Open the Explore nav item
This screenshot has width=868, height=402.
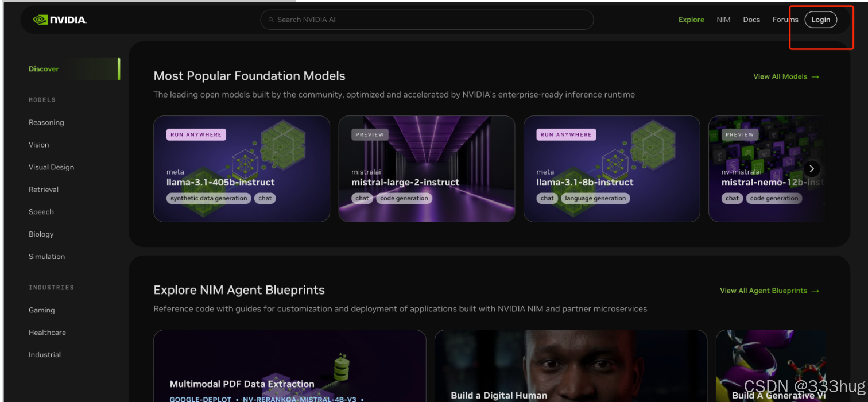(x=691, y=20)
